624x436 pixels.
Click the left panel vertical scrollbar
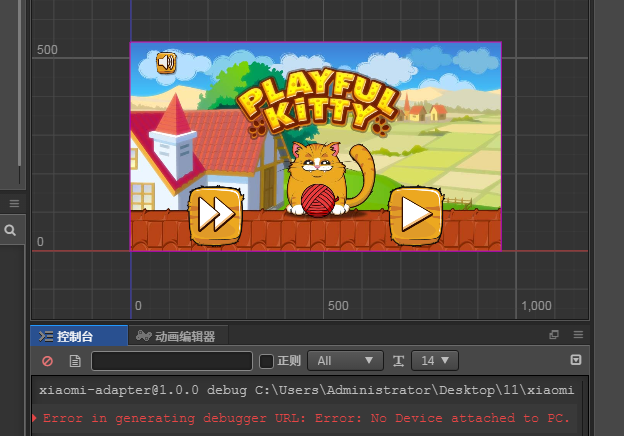(x=19, y=84)
